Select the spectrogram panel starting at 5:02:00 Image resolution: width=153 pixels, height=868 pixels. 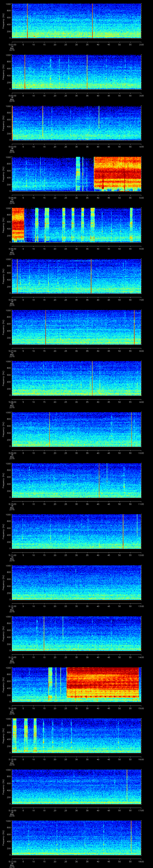tap(76, 72)
